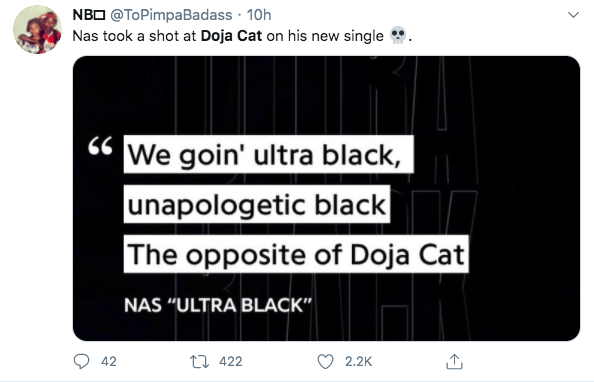Open the 10h timestamp permalink
Screen dimensions: 594x382
pyautogui.click(x=259, y=15)
